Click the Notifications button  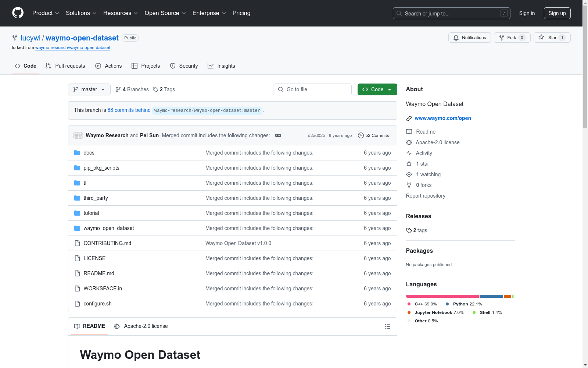(469, 38)
